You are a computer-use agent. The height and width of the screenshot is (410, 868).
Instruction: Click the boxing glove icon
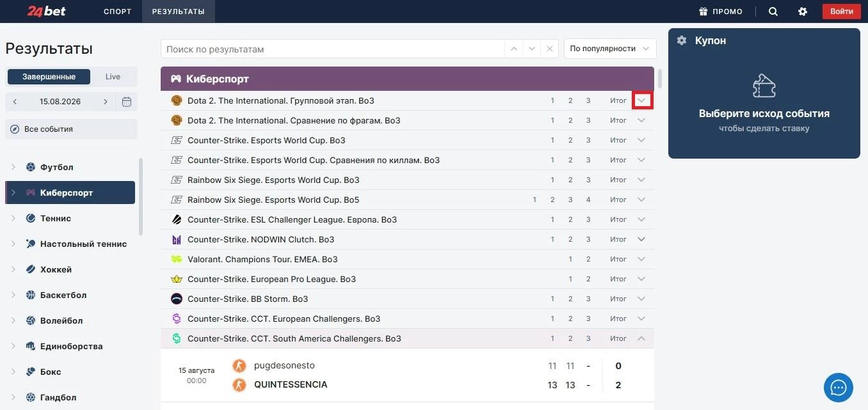click(x=31, y=372)
